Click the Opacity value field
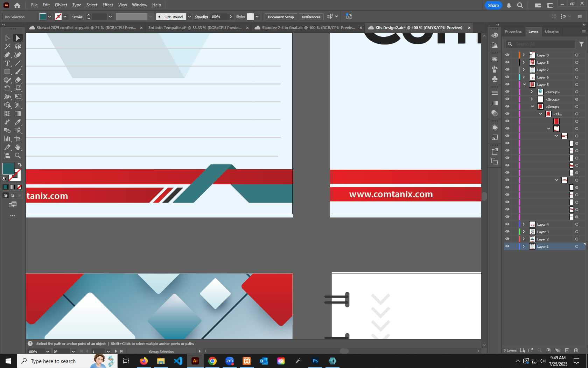 [x=219, y=17]
